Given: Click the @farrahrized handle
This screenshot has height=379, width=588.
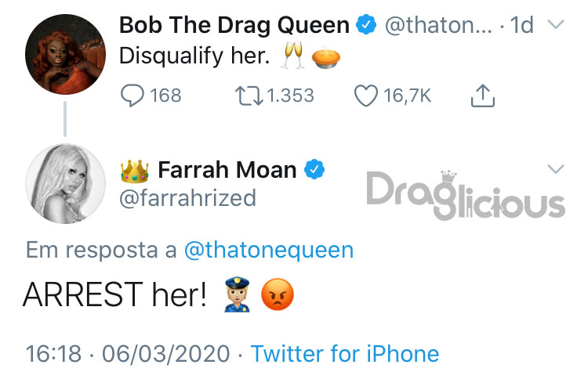Looking at the screenshot, I should (x=188, y=198).
